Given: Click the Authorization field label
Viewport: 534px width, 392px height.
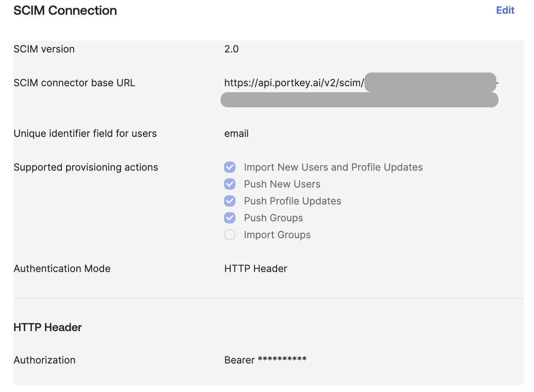Looking at the screenshot, I should [x=44, y=360].
